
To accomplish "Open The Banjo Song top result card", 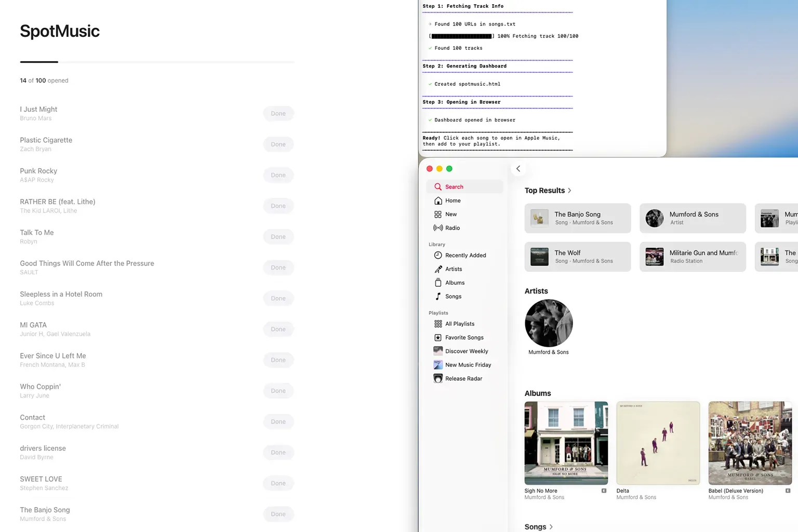I will pos(578,218).
